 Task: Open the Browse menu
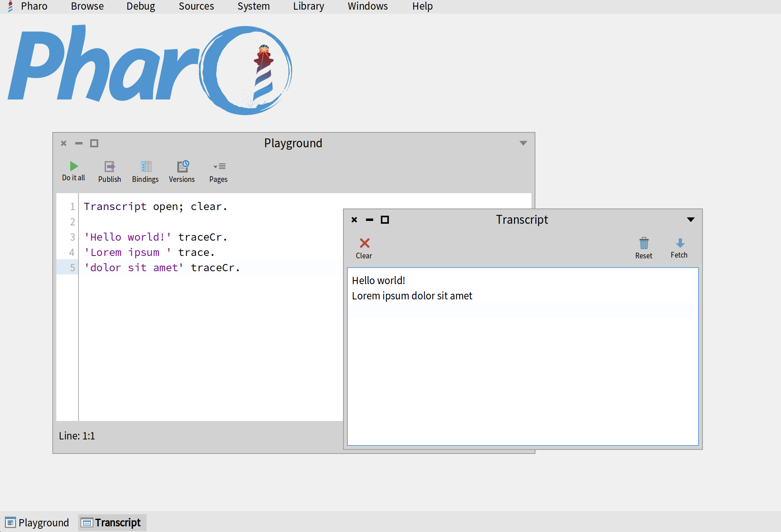point(87,6)
